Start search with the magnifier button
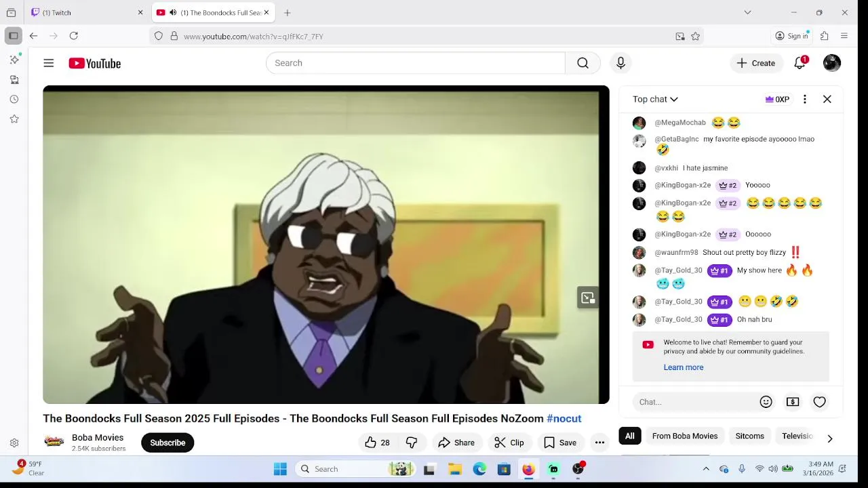Screen dimensions: 868x488 (x=583, y=63)
